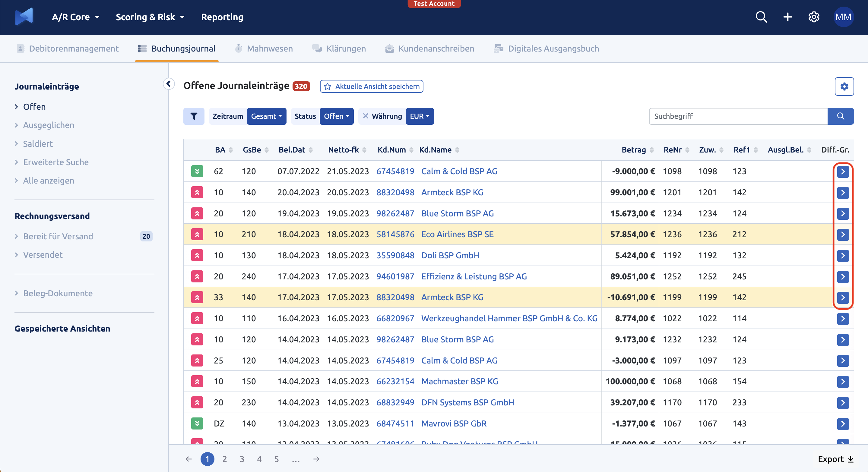
Task: Open table settings with the blue gear button
Action: coord(844,87)
